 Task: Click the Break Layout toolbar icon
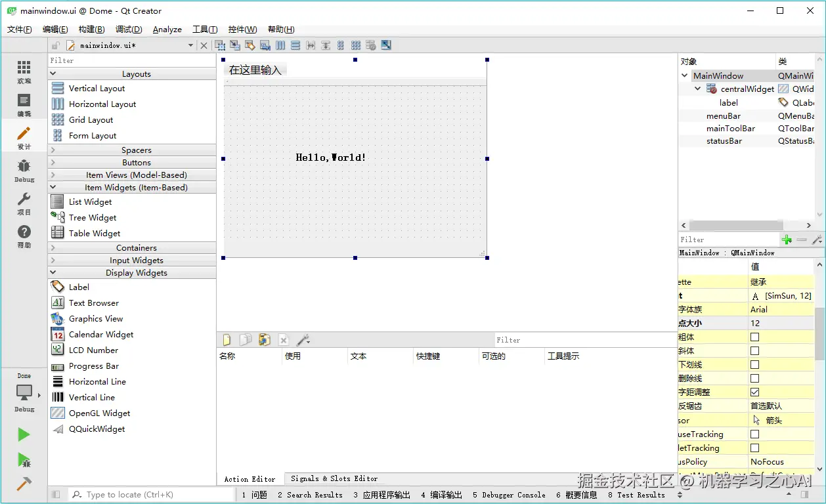point(371,45)
